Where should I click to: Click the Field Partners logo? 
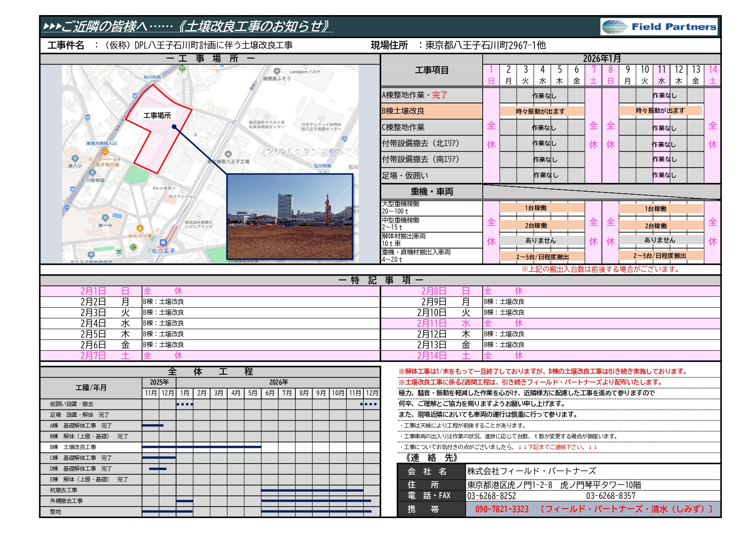click(659, 27)
